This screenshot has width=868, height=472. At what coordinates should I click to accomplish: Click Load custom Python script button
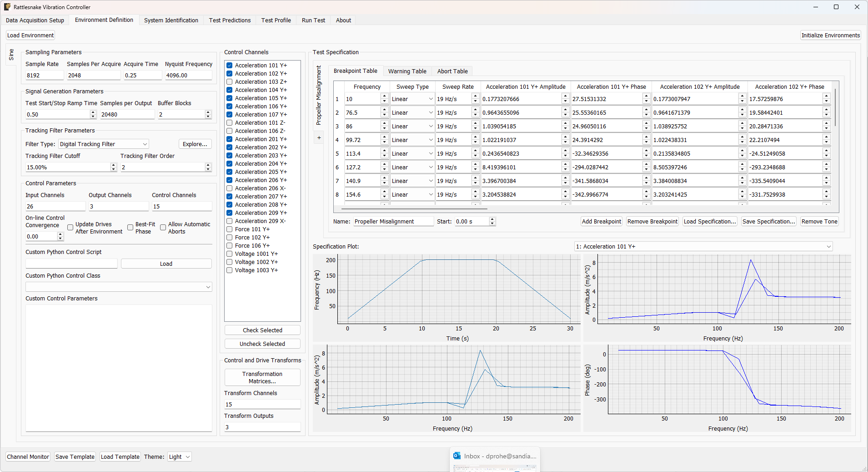[x=166, y=264]
